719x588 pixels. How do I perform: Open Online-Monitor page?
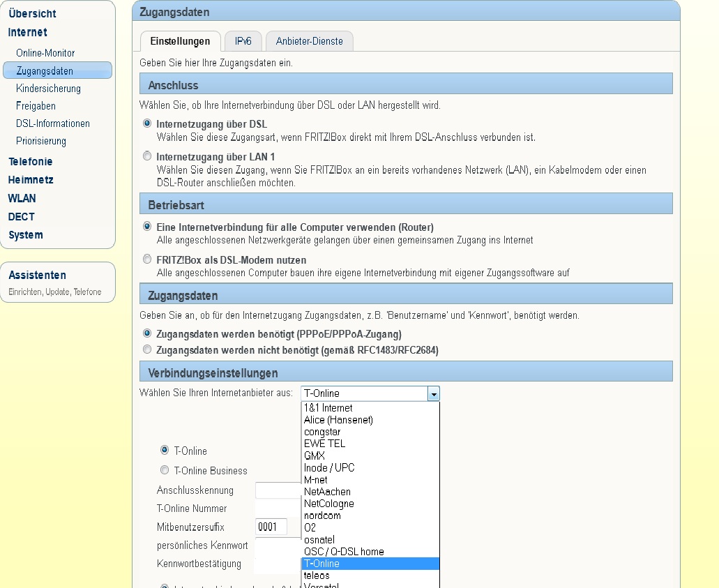[x=45, y=53]
